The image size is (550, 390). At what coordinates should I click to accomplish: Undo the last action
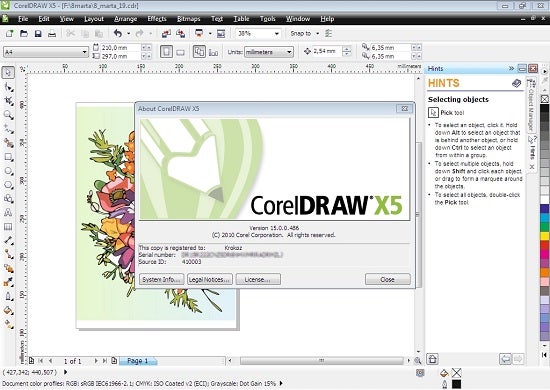[x=118, y=34]
